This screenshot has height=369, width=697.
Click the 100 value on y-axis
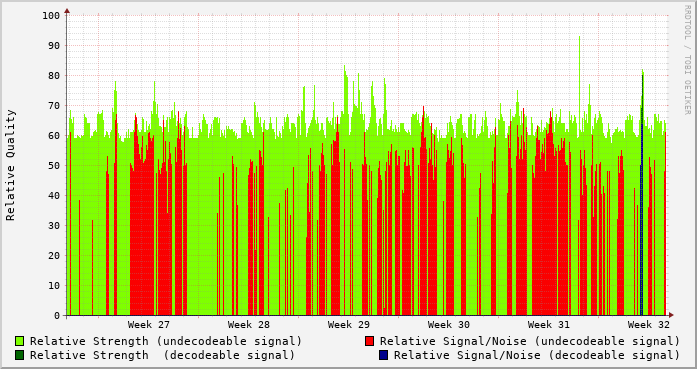[x=51, y=16]
